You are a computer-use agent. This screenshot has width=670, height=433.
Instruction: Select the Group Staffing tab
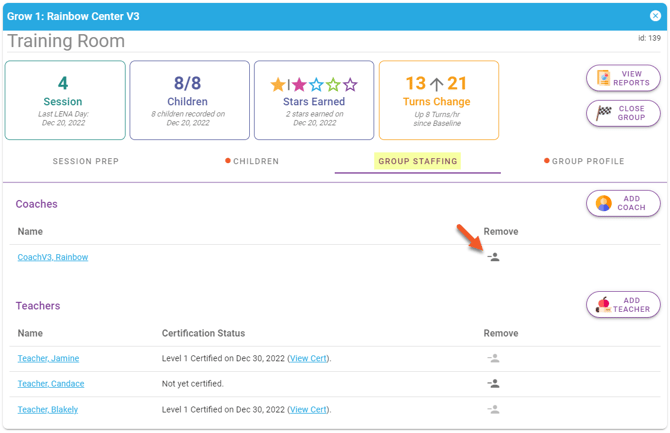pyautogui.click(x=417, y=161)
